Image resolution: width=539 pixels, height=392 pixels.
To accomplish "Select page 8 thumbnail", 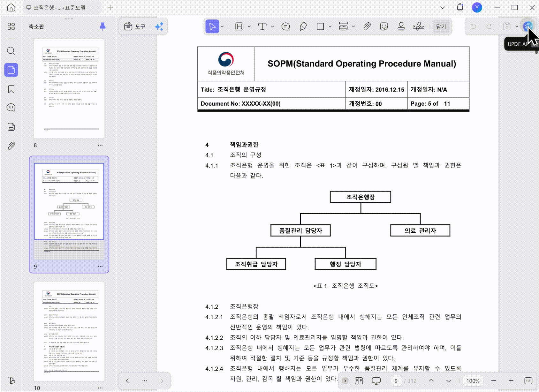I will pos(69,89).
